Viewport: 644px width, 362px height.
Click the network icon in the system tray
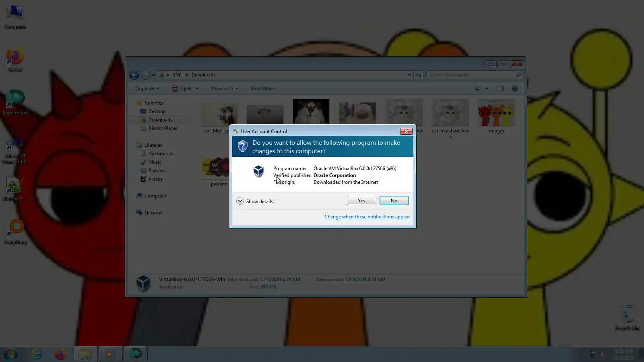click(x=594, y=354)
